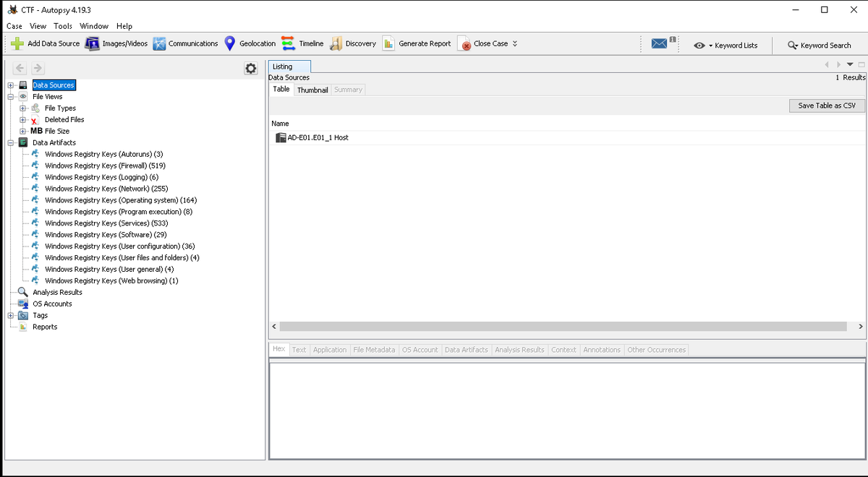Screen dimensions: 868x477
Task: Click the Name column header
Action: point(280,124)
